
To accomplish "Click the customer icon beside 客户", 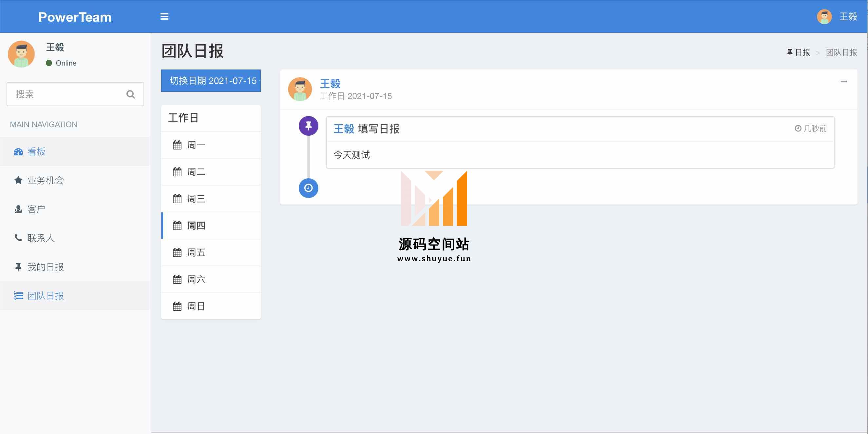I will click(x=18, y=209).
